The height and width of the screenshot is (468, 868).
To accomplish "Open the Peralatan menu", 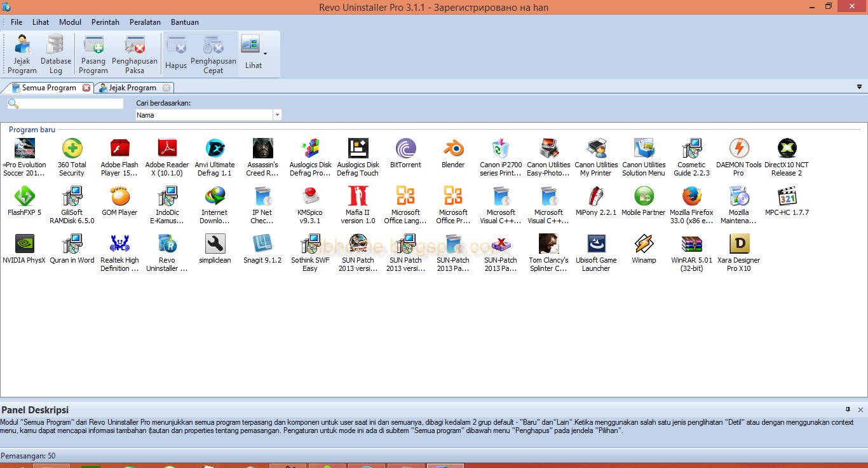I will [x=145, y=22].
